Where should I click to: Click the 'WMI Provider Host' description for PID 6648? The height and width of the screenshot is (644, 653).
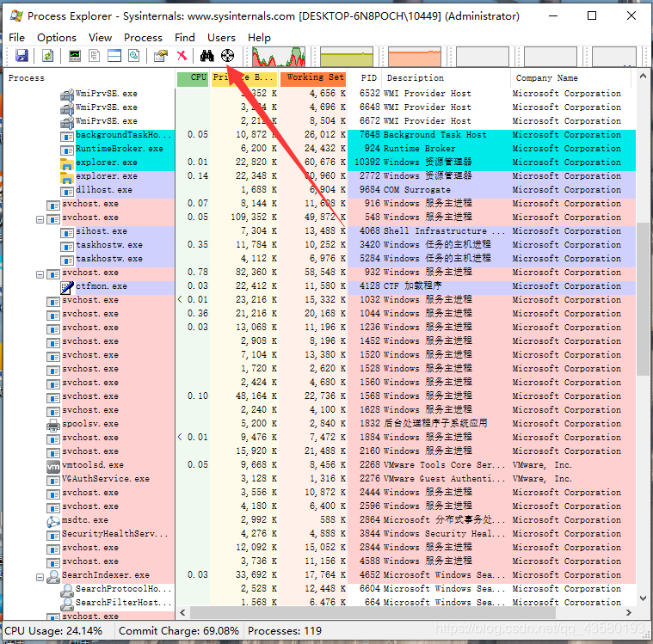(428, 107)
